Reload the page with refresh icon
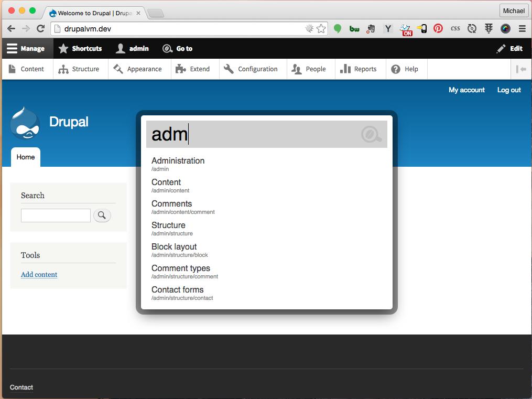Screen dimensions: 532x399 click(41, 29)
